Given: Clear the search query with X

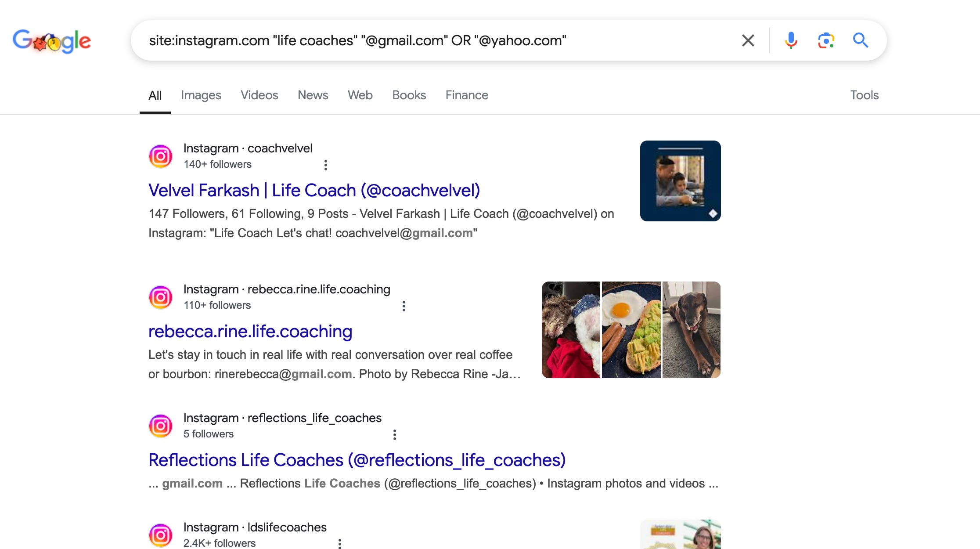Looking at the screenshot, I should (x=748, y=40).
